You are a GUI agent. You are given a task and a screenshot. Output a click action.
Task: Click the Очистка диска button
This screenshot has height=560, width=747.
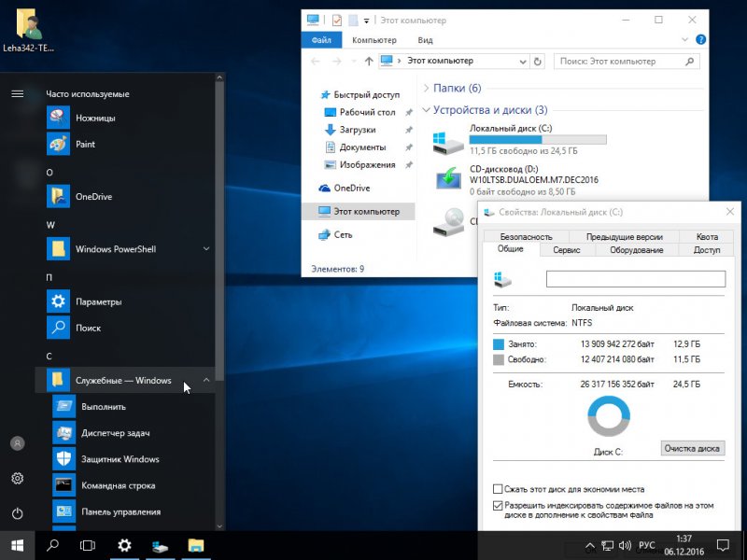(692, 448)
